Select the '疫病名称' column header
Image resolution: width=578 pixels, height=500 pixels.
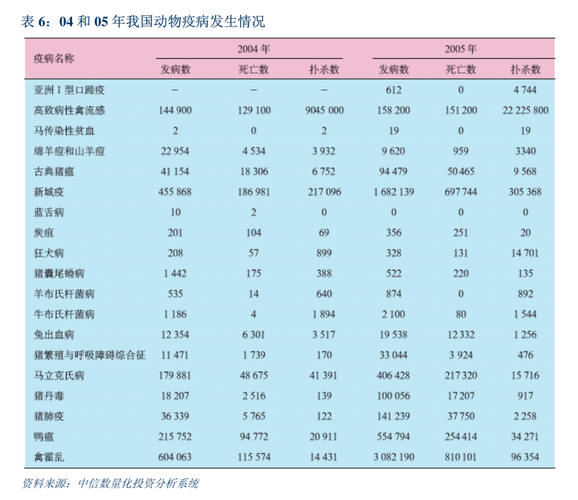point(54,59)
